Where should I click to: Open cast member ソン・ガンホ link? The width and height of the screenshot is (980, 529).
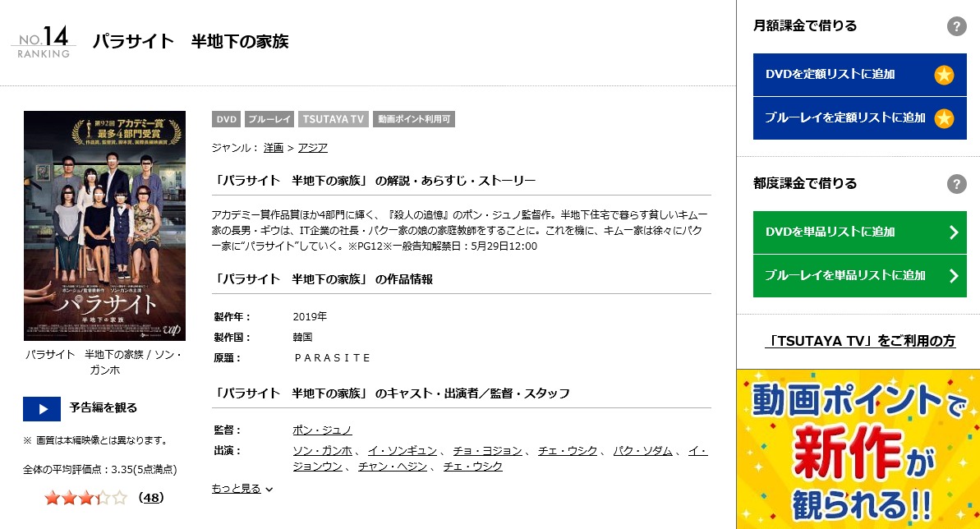point(322,451)
